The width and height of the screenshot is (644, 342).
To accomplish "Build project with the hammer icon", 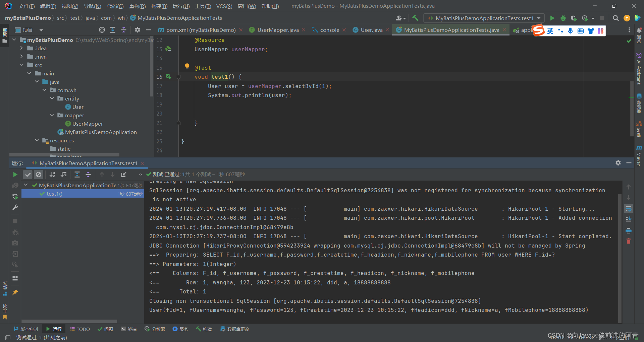I will (x=415, y=18).
